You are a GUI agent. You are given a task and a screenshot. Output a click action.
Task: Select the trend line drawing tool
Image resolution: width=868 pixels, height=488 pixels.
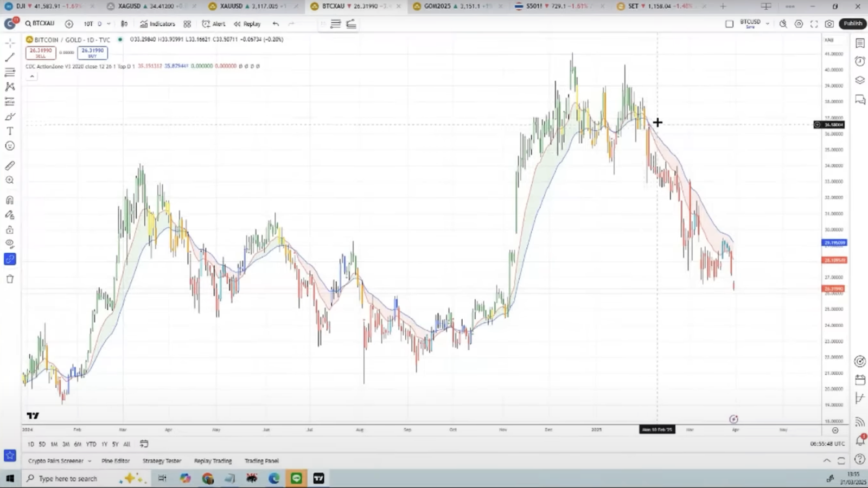[x=10, y=57]
